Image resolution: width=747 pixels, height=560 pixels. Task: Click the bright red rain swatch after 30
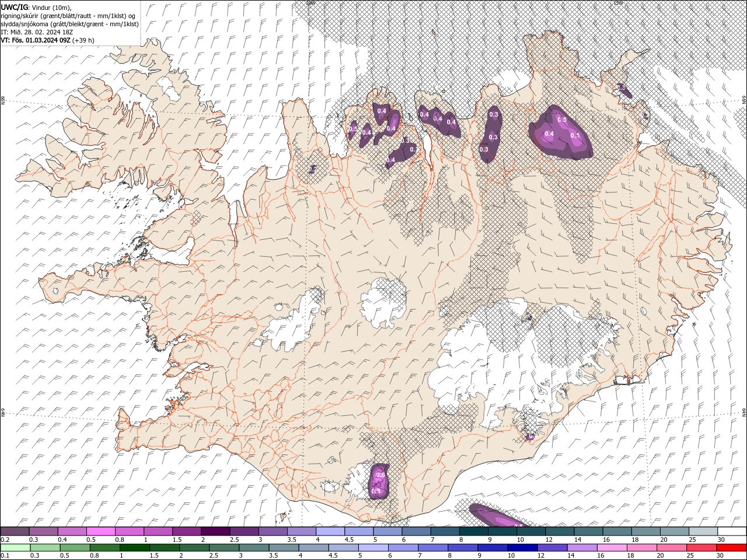pyautogui.click(x=731, y=548)
